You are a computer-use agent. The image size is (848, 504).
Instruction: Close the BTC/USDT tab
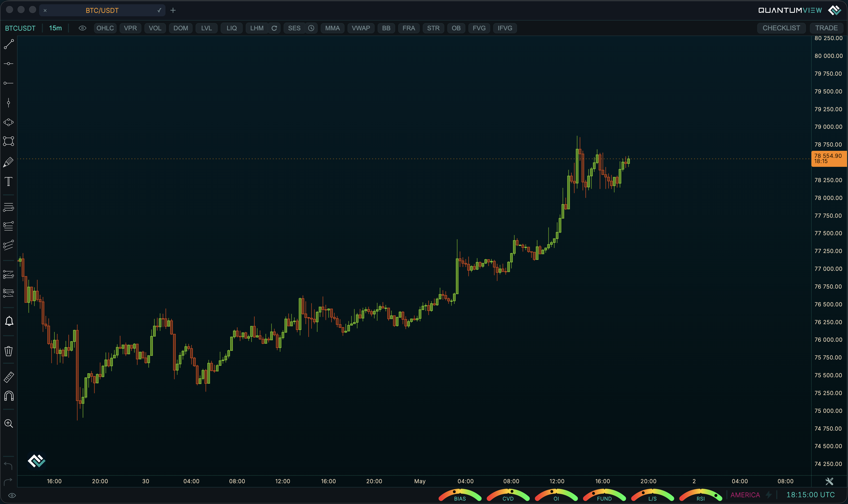(x=45, y=11)
